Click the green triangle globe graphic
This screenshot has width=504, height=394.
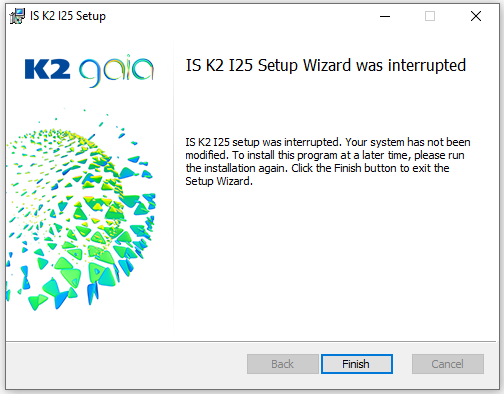click(80, 217)
